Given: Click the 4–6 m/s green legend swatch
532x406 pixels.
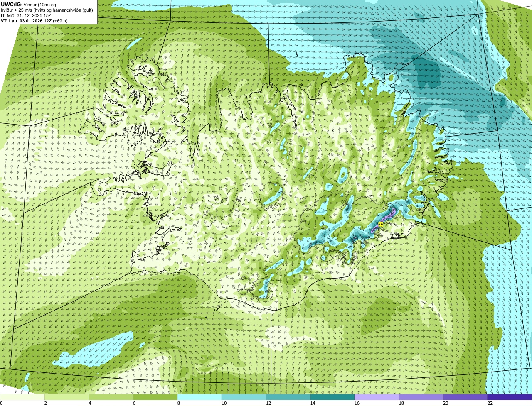Looking at the screenshot, I should [x=111, y=397].
